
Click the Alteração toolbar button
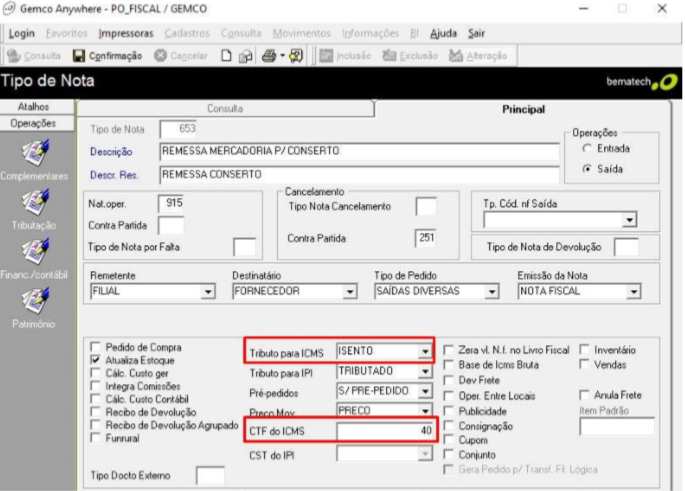(478, 56)
